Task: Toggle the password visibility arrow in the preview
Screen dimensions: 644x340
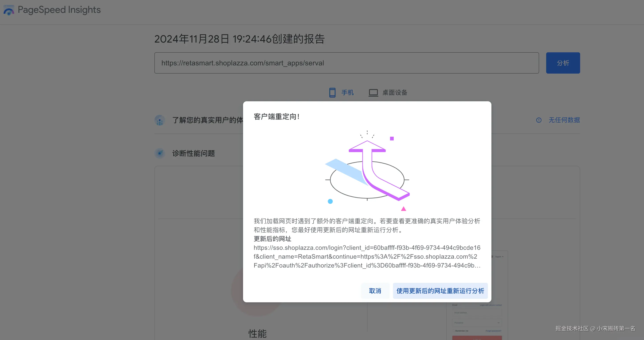Action: [x=499, y=323]
